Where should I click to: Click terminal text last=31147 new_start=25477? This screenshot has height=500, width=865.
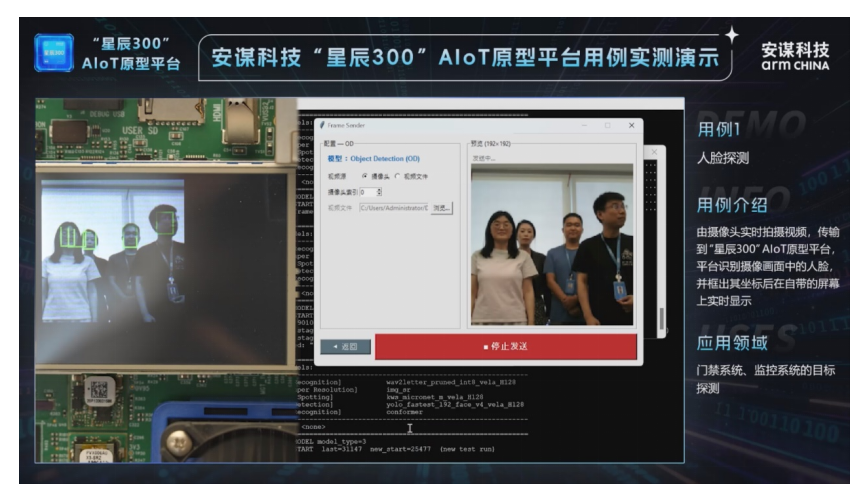pos(376,449)
